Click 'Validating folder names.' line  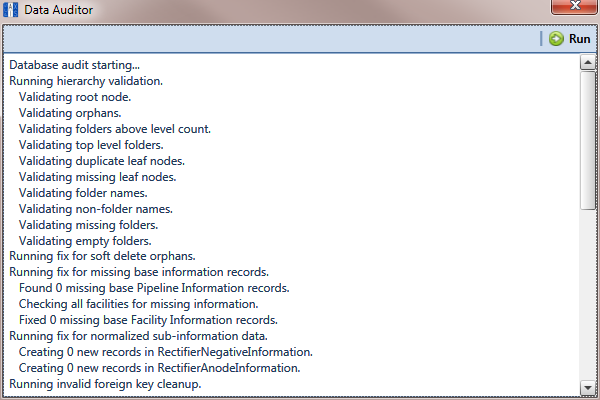coord(83,193)
